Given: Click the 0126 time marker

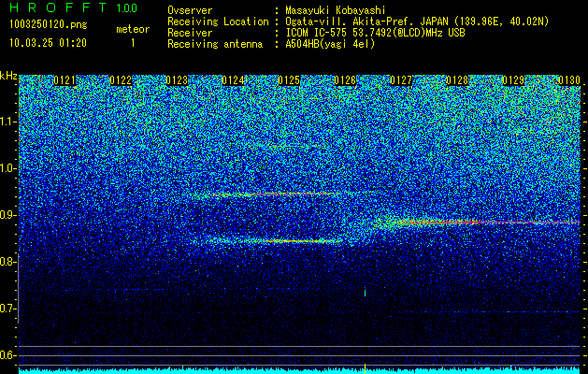Looking at the screenshot, I should click(345, 80).
